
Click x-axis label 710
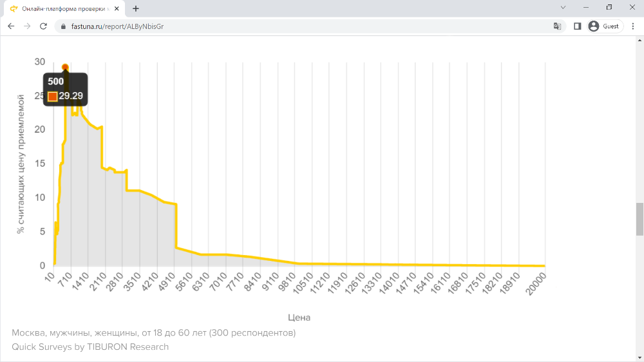66,280
